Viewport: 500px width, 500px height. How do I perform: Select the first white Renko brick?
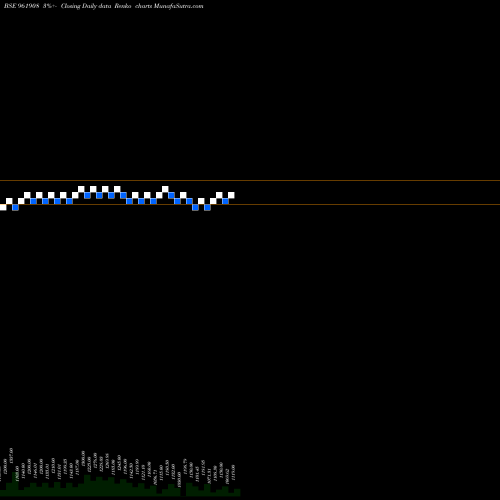(3, 207)
